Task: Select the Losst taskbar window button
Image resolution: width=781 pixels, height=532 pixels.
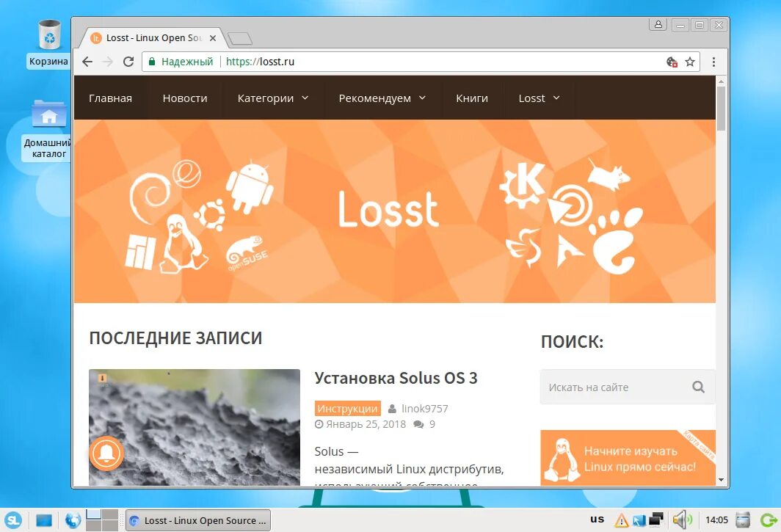Action: tap(198, 520)
